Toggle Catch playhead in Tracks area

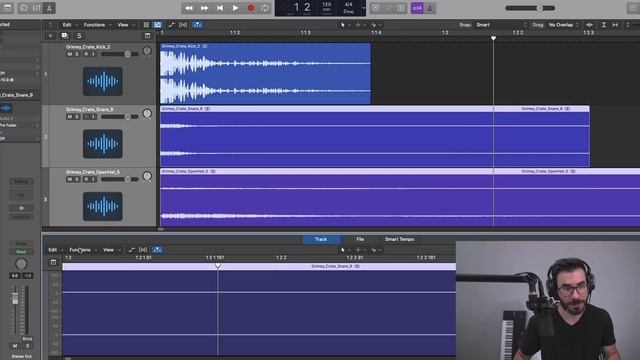tap(197, 25)
